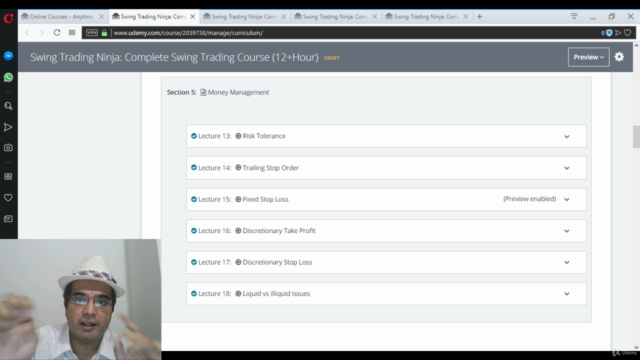Click the Money Management section document icon
Image resolution: width=640 pixels, height=360 pixels.
click(203, 92)
